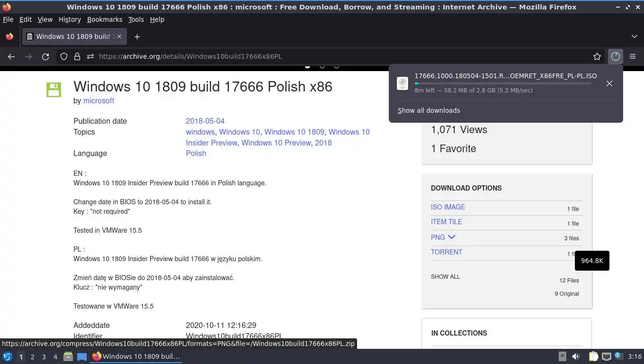This screenshot has width=644, height=364.
Task: Open the View menu
Action: 45,19
